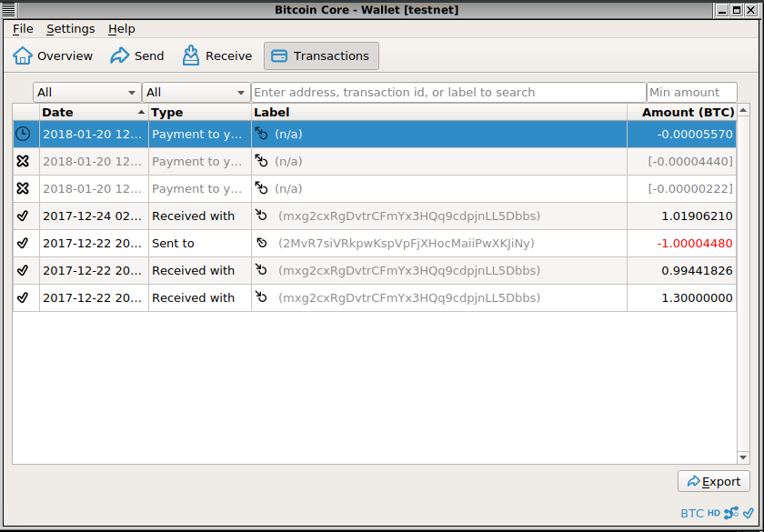Click the 'Sent to' type cell
Image resolution: width=764 pixels, height=532 pixels.
click(x=200, y=243)
